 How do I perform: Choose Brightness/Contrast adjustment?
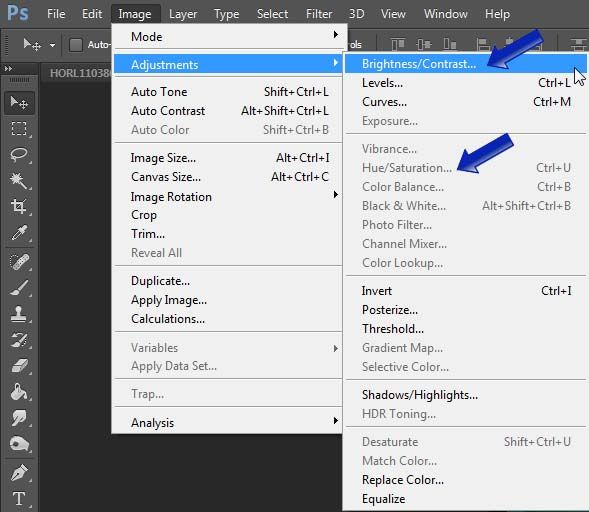click(466, 63)
